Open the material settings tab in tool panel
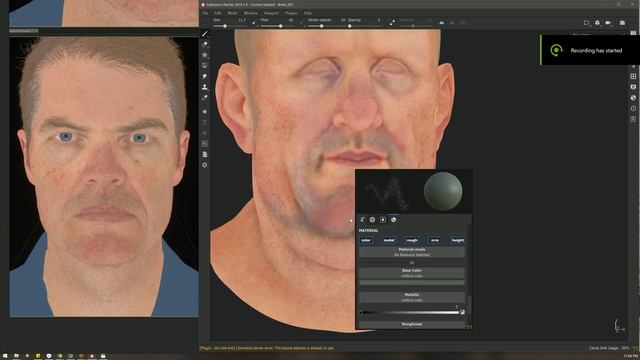This screenshot has height=360, width=640. (393, 220)
